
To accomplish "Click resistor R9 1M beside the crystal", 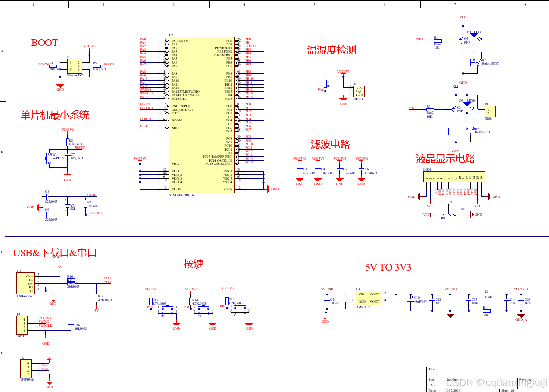I will tap(85, 204).
